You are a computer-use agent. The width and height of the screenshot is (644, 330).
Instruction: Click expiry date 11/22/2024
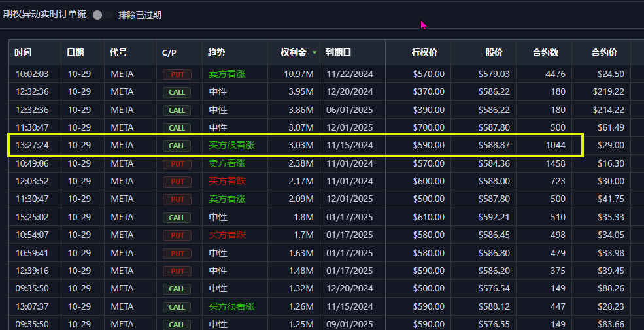click(x=350, y=74)
